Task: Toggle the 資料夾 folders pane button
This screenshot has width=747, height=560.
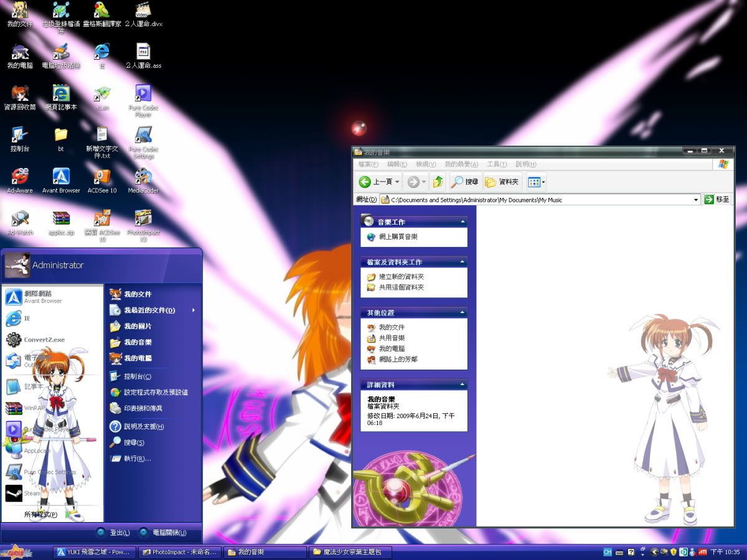Action: coord(502,182)
